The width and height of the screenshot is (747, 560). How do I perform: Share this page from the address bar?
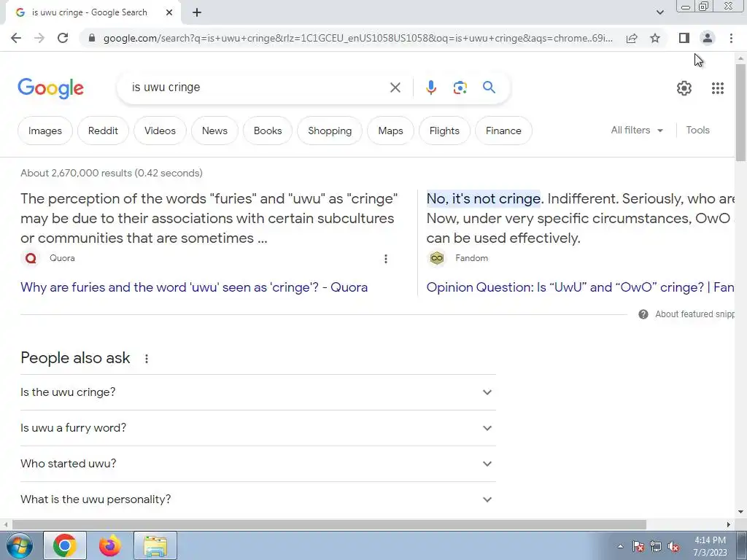tap(632, 38)
